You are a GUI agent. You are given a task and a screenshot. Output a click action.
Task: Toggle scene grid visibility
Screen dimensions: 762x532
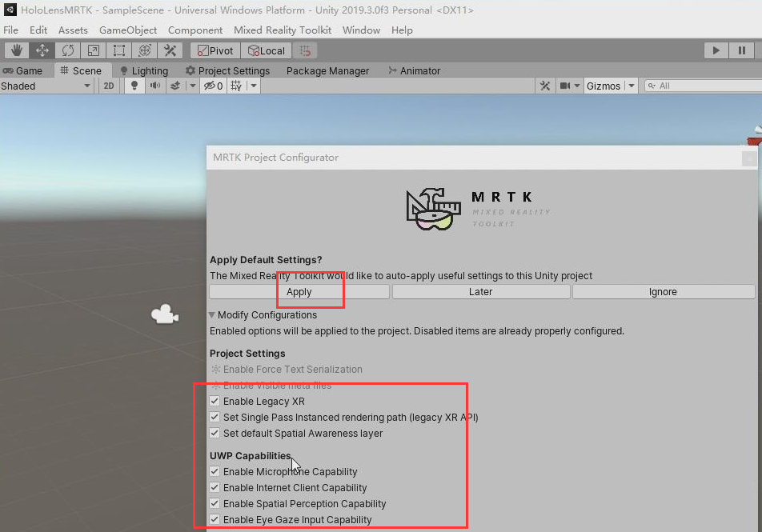click(x=236, y=86)
